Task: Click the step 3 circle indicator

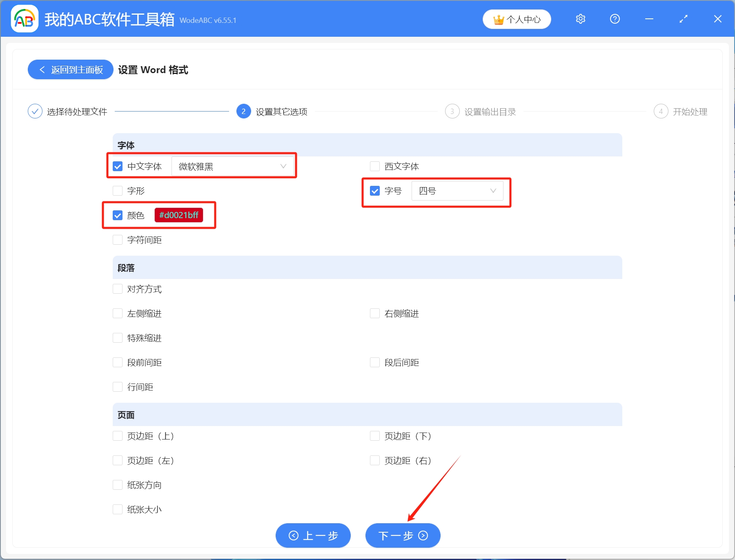Action: tap(452, 111)
